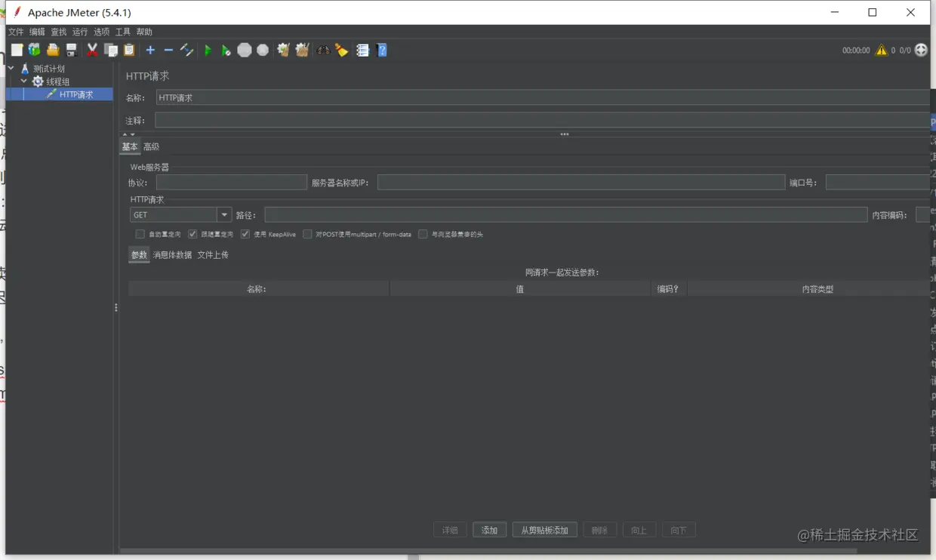This screenshot has height=560, width=936.
Task: Open the 选项 menu
Action: coord(101,32)
